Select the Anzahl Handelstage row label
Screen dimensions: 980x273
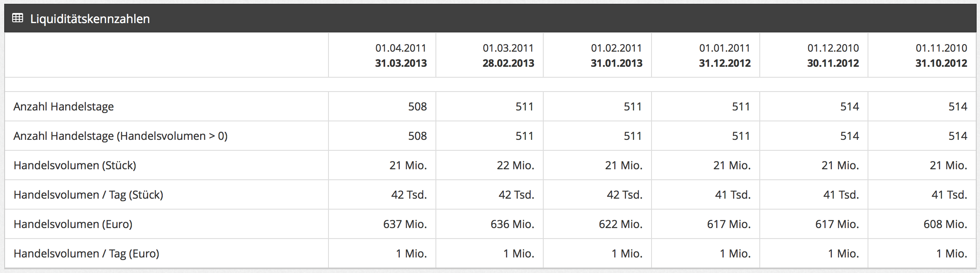pyautogui.click(x=63, y=107)
